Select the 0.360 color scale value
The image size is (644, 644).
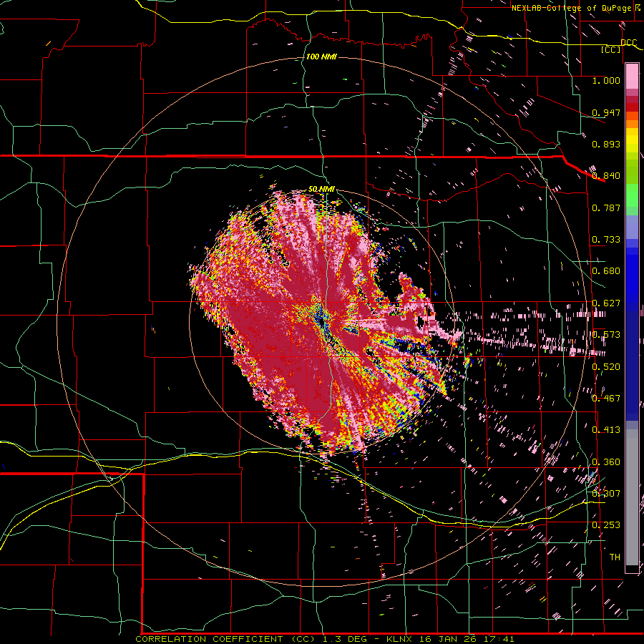[606, 462]
